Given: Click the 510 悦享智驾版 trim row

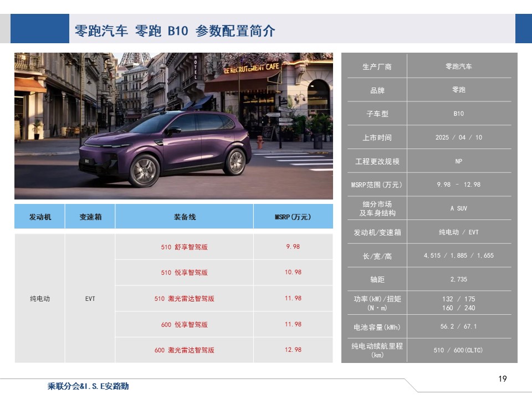Looking at the screenshot, I should [x=184, y=273].
